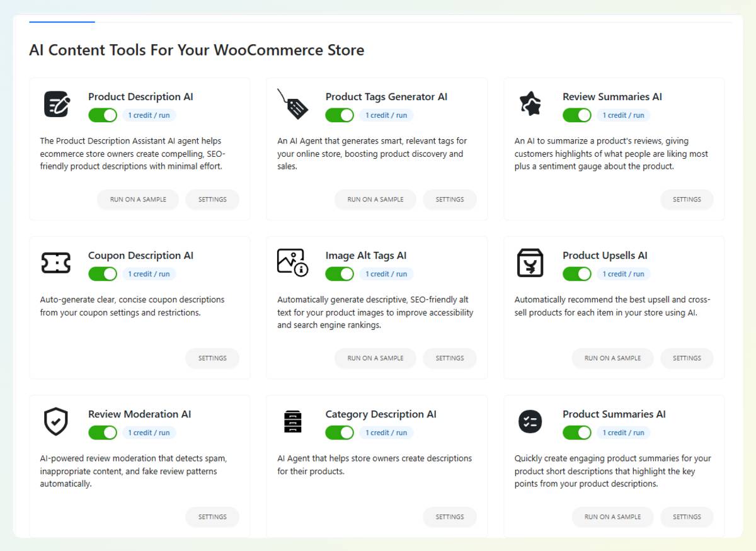Click the 'Review Moderation AI' title

[139, 414]
